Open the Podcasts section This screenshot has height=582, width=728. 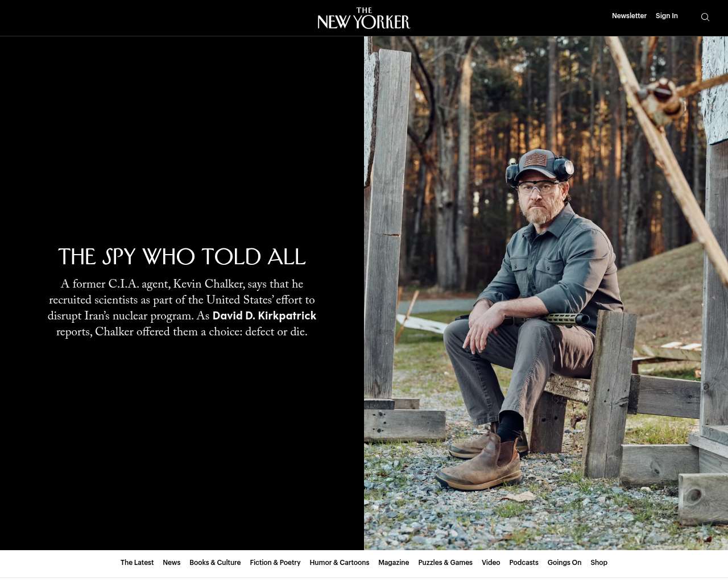click(x=524, y=563)
